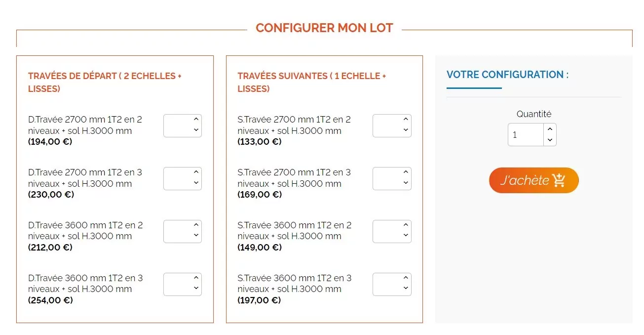This screenshot has width=644, height=335.
Task: Increase the Quantité value with up arrow
Action: tap(550, 129)
